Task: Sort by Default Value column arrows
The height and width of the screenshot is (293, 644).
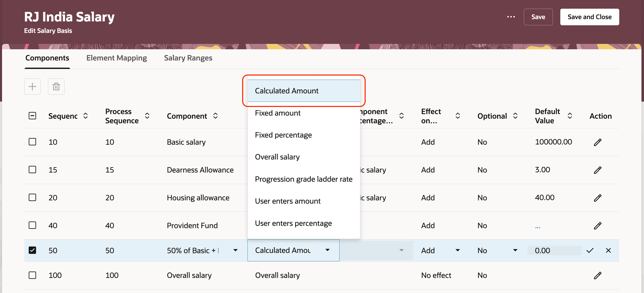Action: tap(570, 116)
